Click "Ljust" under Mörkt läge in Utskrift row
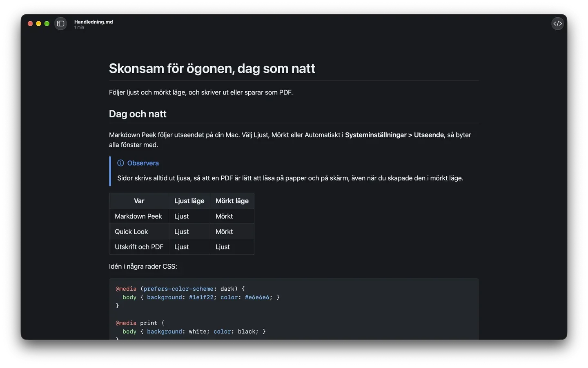588x368 pixels. [x=223, y=247]
